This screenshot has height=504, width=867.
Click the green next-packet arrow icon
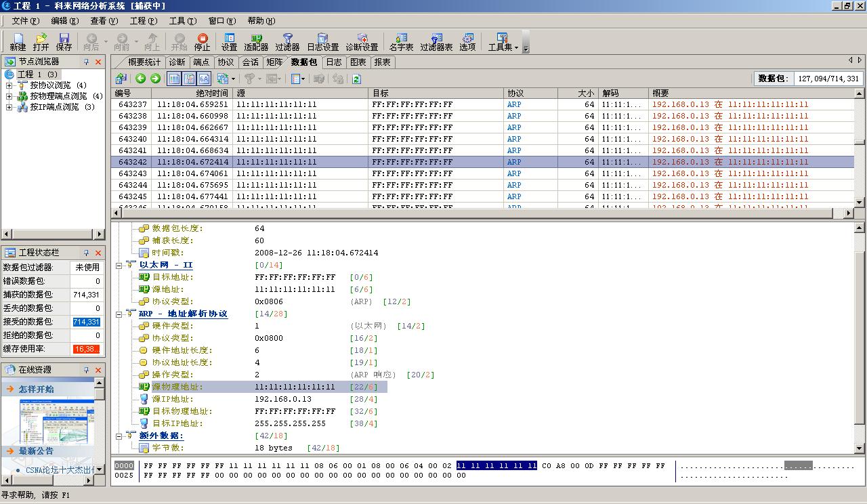(x=155, y=79)
